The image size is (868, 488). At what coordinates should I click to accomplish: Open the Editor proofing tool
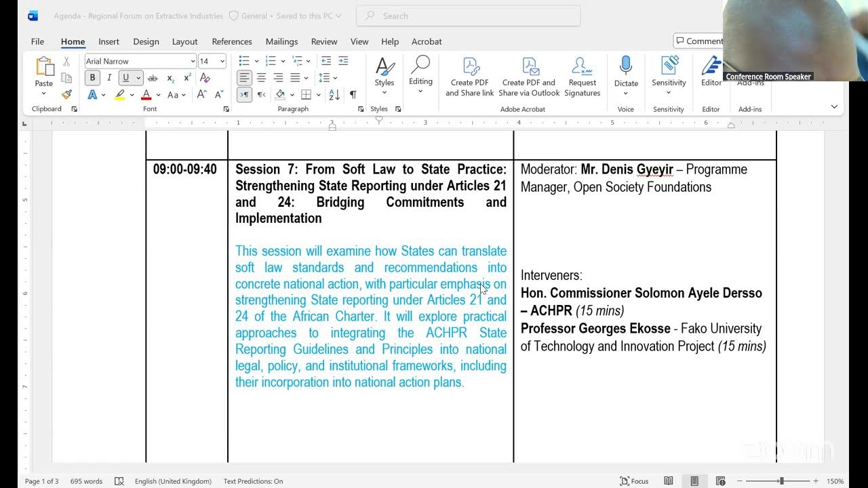point(711,73)
